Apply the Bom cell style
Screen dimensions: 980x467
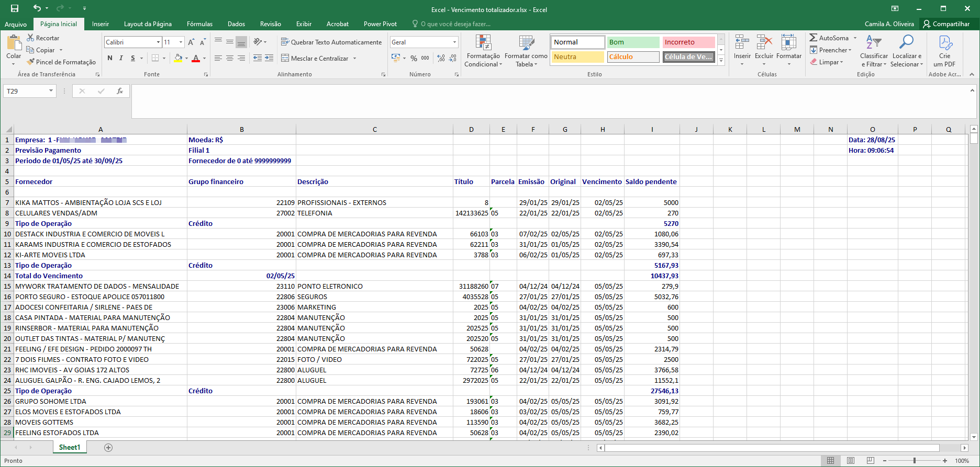tap(632, 42)
